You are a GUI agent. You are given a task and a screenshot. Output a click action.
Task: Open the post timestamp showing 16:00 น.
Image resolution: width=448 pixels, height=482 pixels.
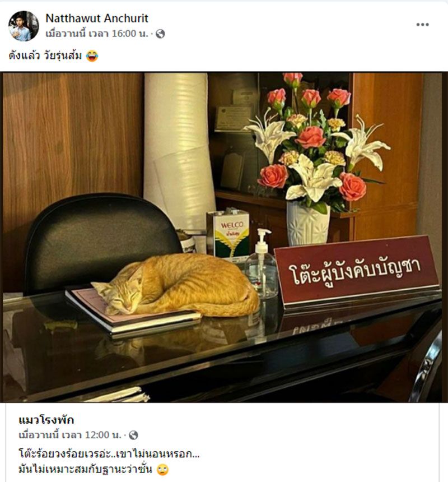coord(97,34)
